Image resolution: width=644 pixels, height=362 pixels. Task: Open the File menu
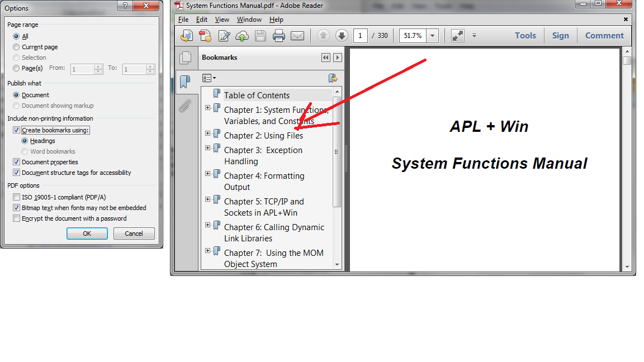click(183, 20)
